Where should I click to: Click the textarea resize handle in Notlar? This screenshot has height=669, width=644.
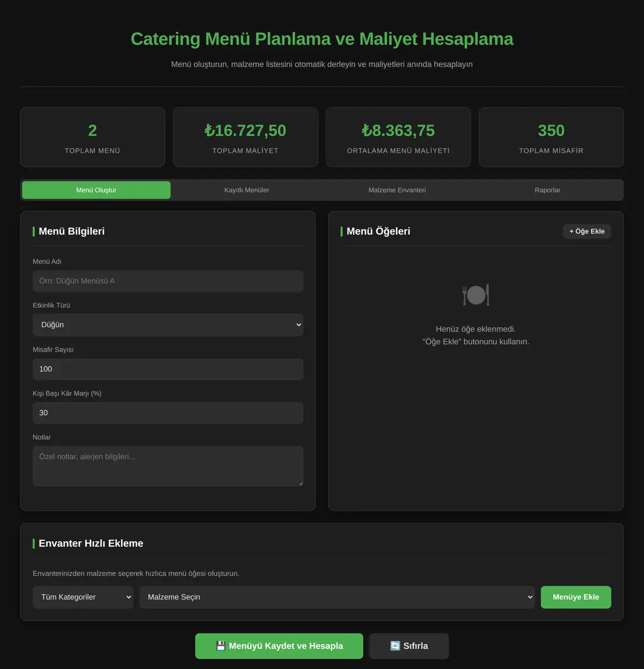[x=301, y=483]
